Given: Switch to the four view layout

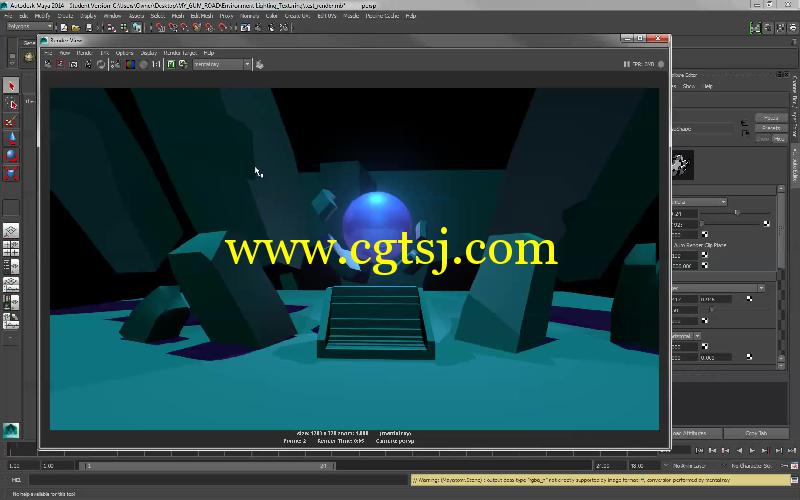Looking at the screenshot, I should (11, 248).
